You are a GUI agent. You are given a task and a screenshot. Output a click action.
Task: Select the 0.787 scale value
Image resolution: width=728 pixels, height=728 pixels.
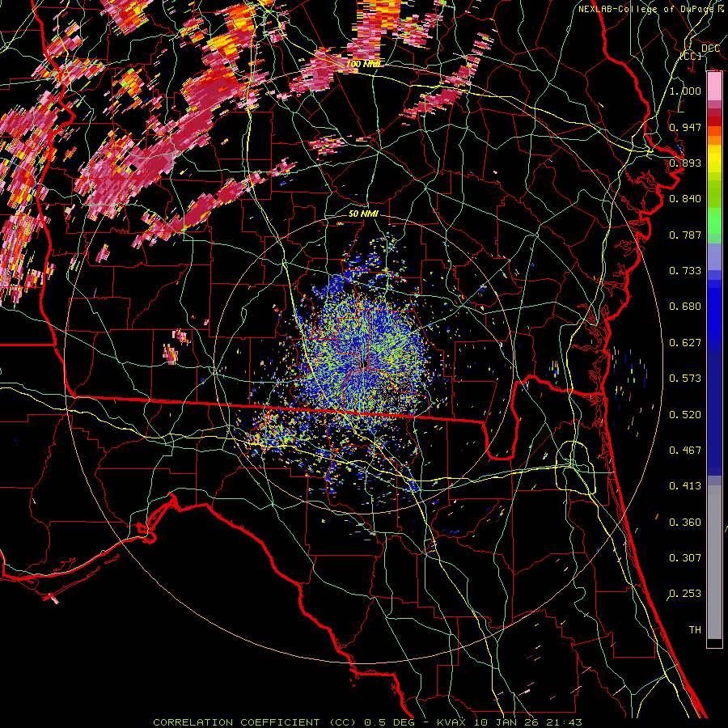click(x=685, y=235)
